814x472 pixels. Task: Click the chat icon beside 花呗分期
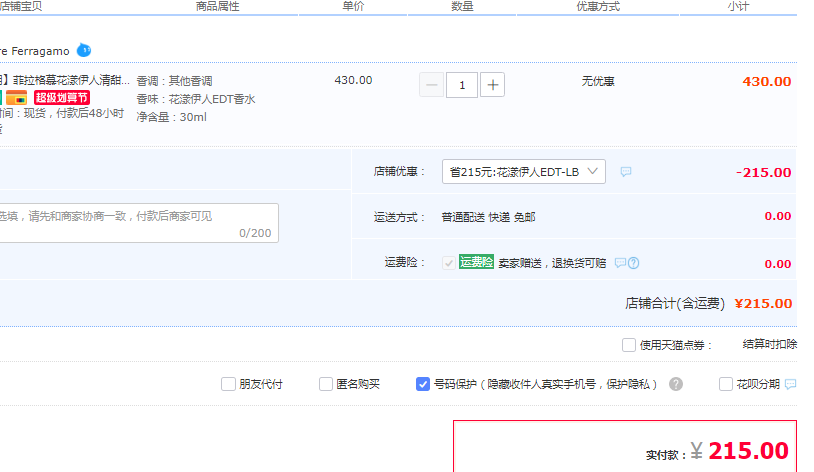coord(791,384)
